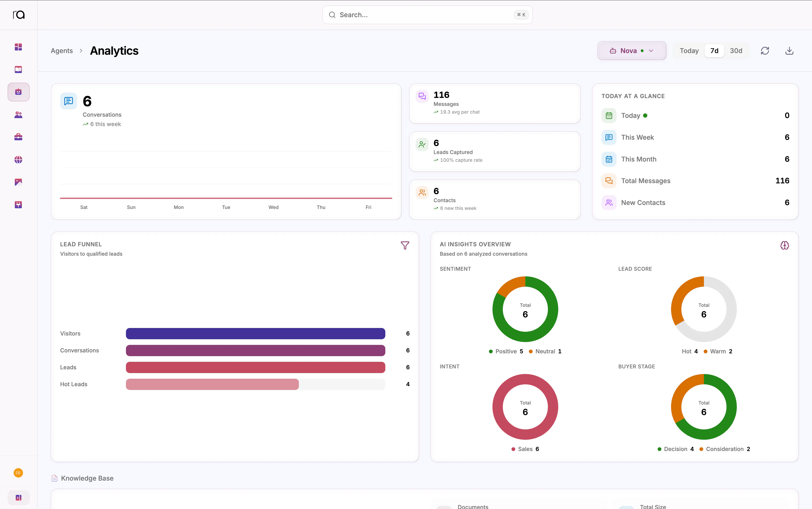Image resolution: width=812 pixels, height=509 pixels.
Task: Click the Lead Funnel filter icon
Action: coord(405,245)
